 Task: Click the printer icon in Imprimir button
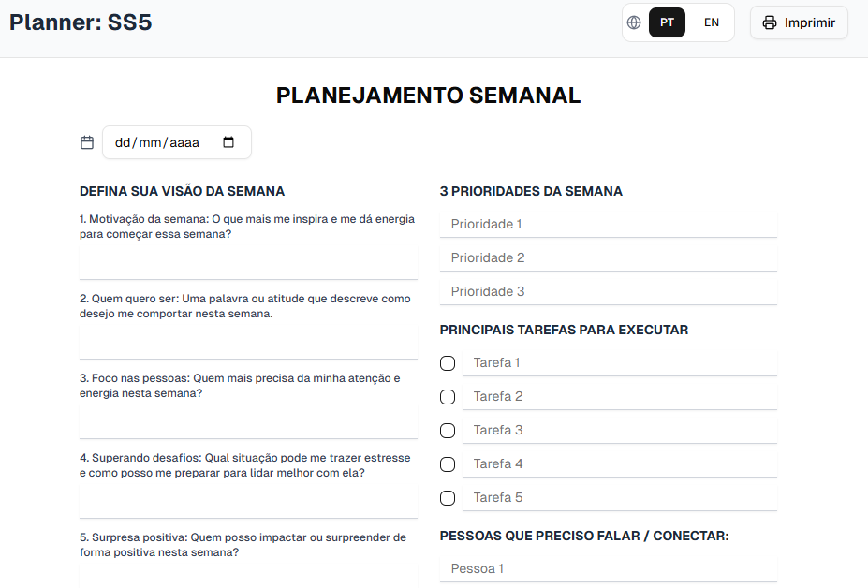click(x=770, y=22)
